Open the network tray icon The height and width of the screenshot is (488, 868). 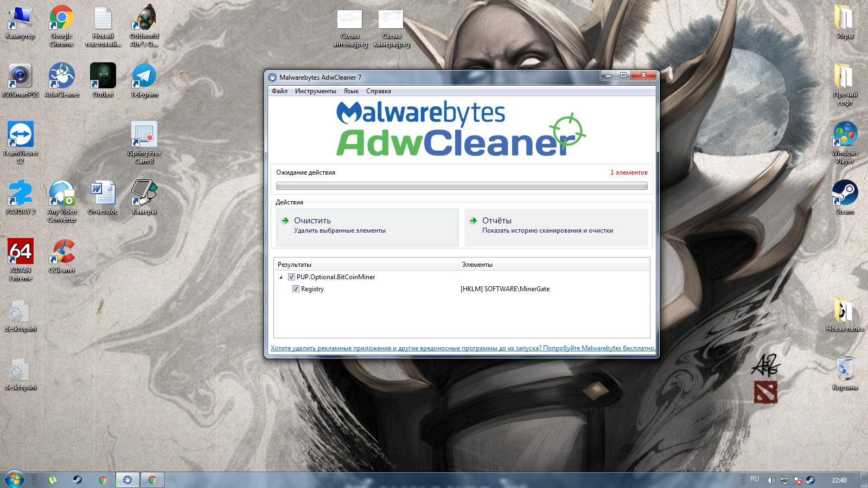point(784,480)
